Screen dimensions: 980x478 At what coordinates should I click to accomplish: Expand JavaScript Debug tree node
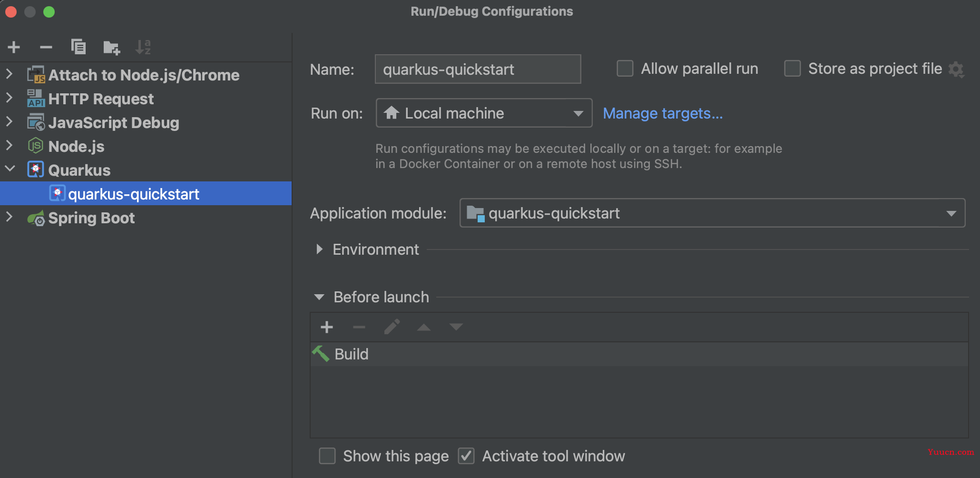coord(10,121)
